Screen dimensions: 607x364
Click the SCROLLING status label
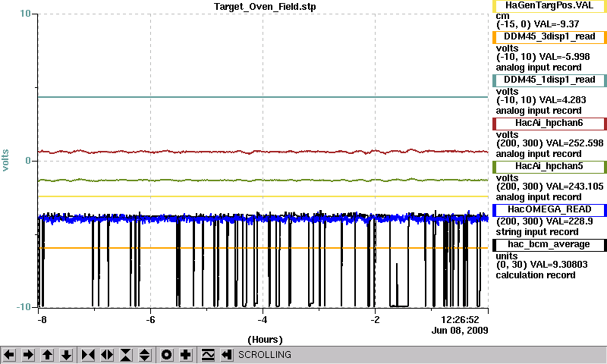264,355
